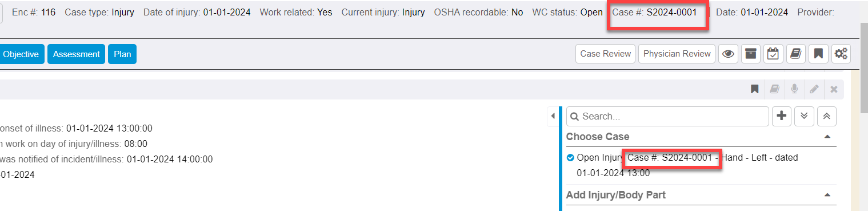868x211 pixels.
Task: Open the gears settings icon
Action: (x=841, y=54)
